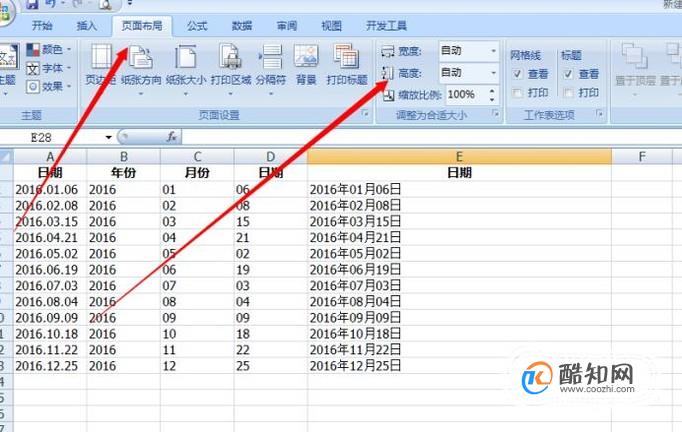
Task: Click the Print Preview quick access icon
Action: 105,4
